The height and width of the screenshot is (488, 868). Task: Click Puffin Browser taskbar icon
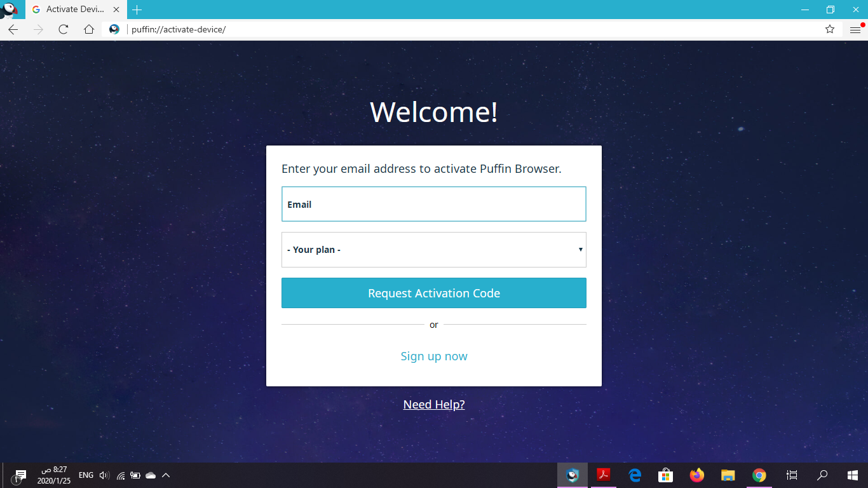click(x=573, y=475)
